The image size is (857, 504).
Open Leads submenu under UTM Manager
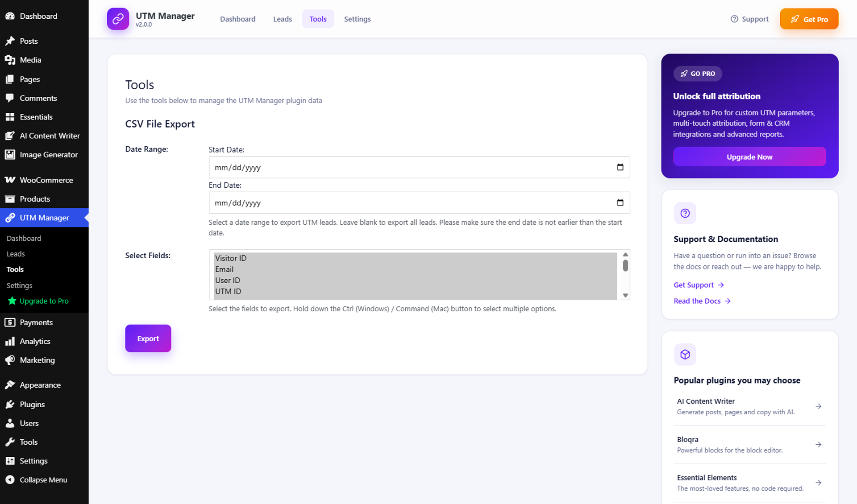click(16, 254)
